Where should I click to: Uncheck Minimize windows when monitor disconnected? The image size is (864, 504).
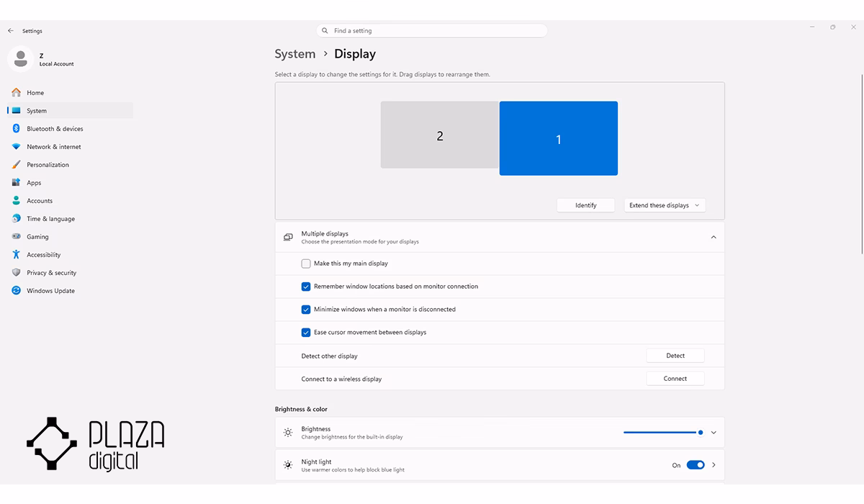306,310
